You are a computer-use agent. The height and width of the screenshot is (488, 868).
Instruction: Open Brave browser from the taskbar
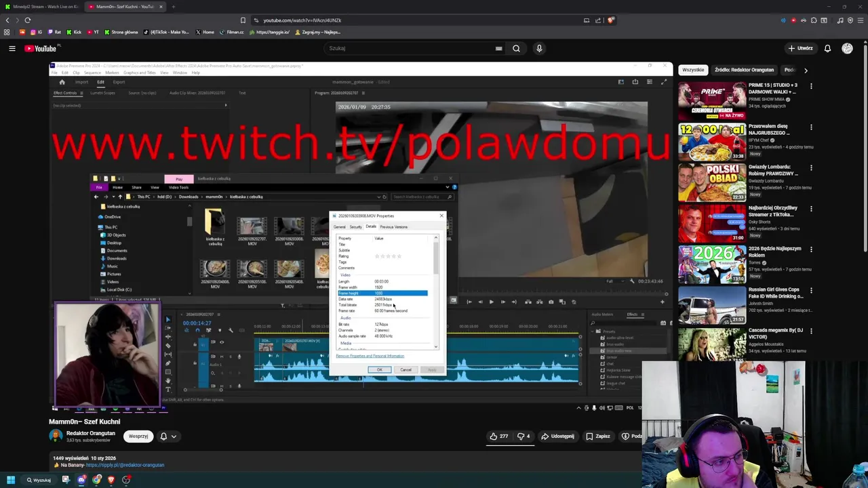coord(111,480)
